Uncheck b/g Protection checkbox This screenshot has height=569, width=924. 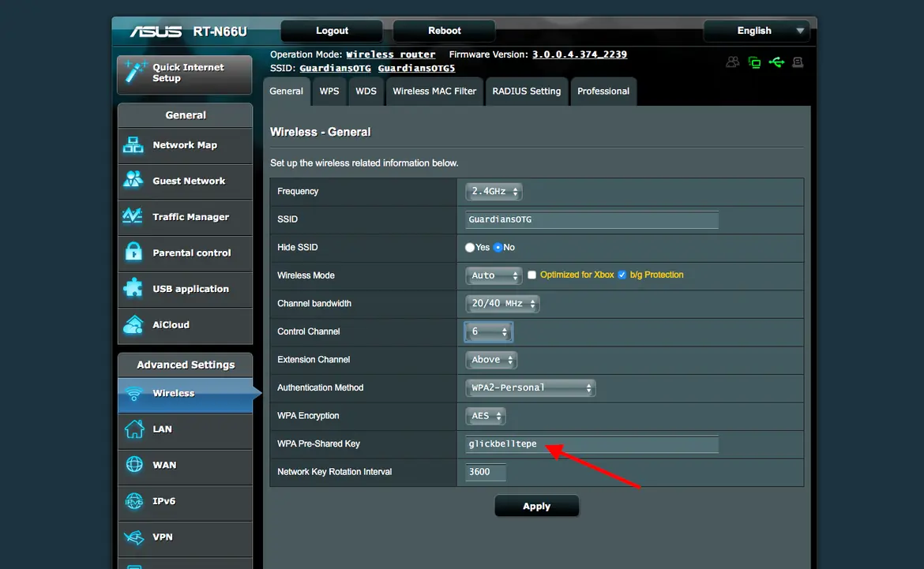tap(622, 275)
